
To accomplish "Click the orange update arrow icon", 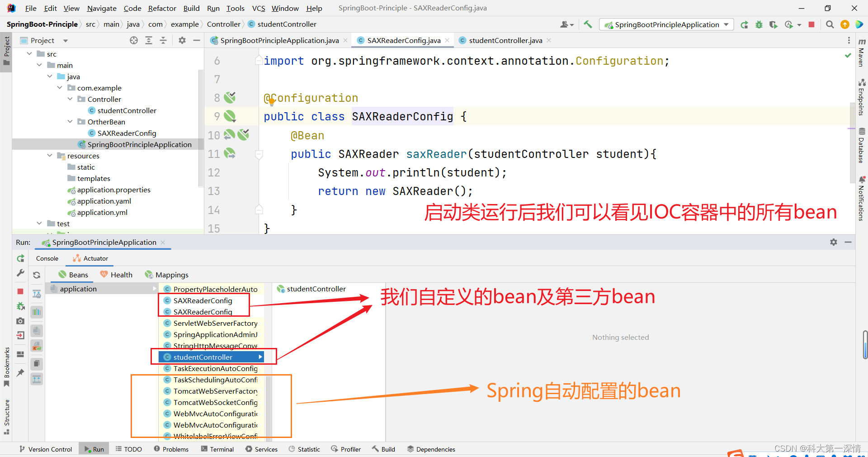I will point(844,24).
